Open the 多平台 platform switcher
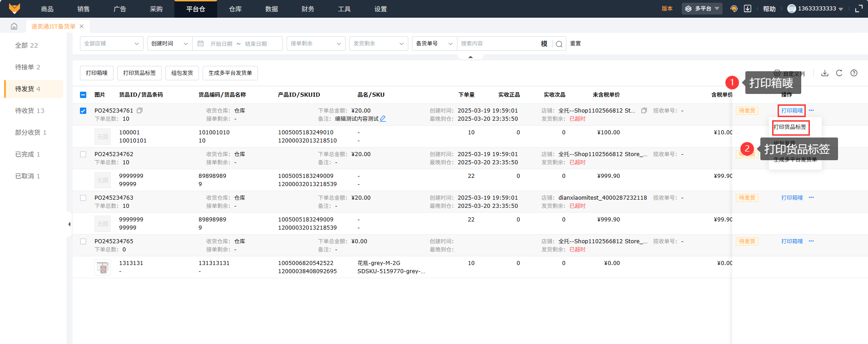868x344 pixels. 702,9
